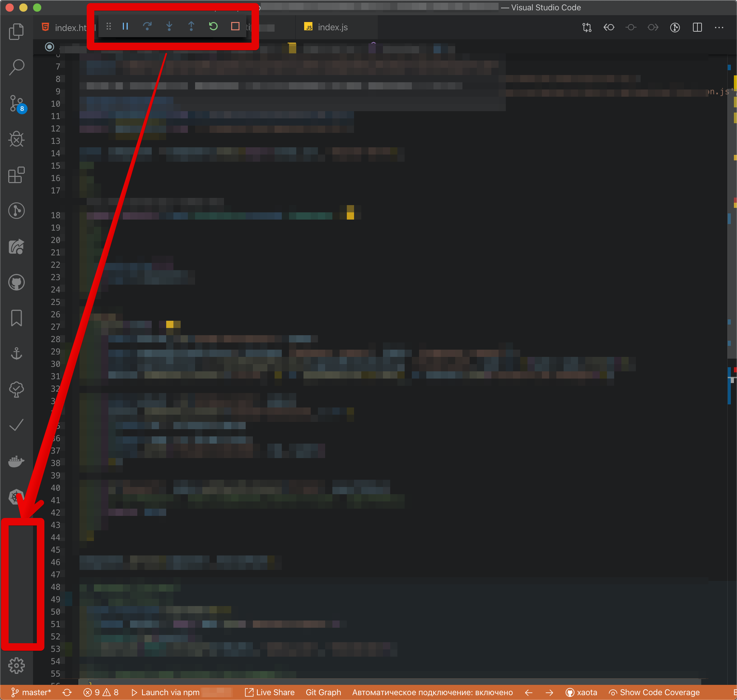Viewport: 737px width, 700px height.
Task: Step Into using the debug toolbar
Action: pyautogui.click(x=169, y=26)
